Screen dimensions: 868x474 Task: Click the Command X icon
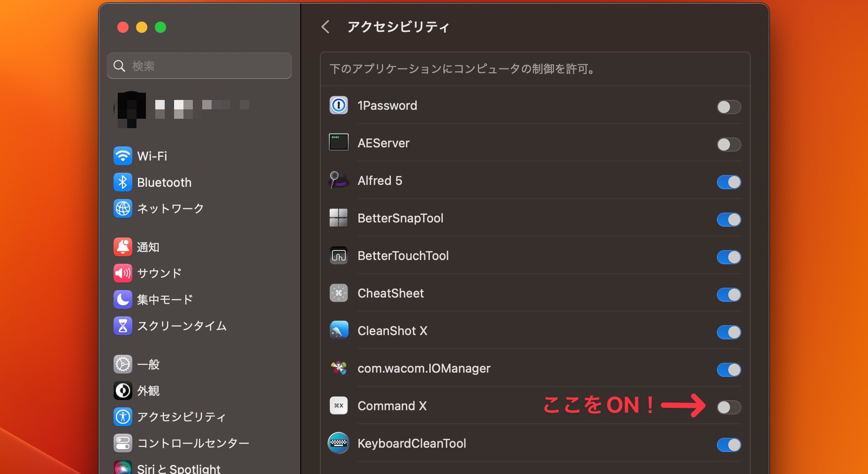(339, 406)
